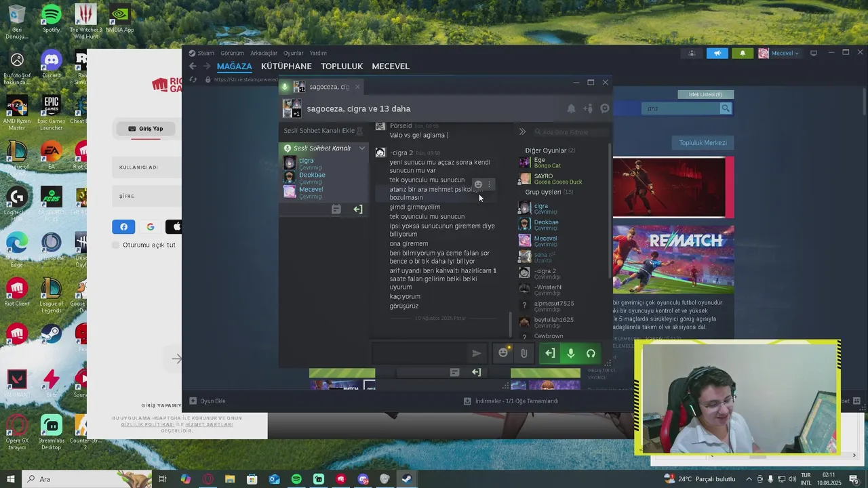Open the MAĞAZA tab in Steam
Viewport: 868px width, 488px height.
[234, 66]
